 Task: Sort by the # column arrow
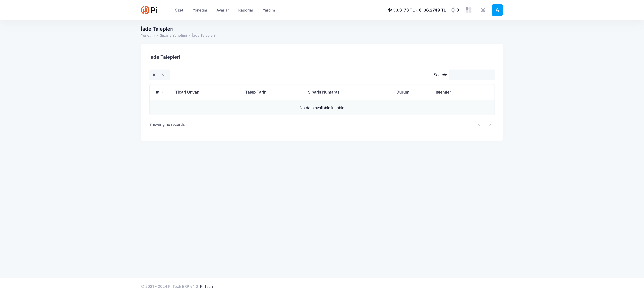click(162, 92)
